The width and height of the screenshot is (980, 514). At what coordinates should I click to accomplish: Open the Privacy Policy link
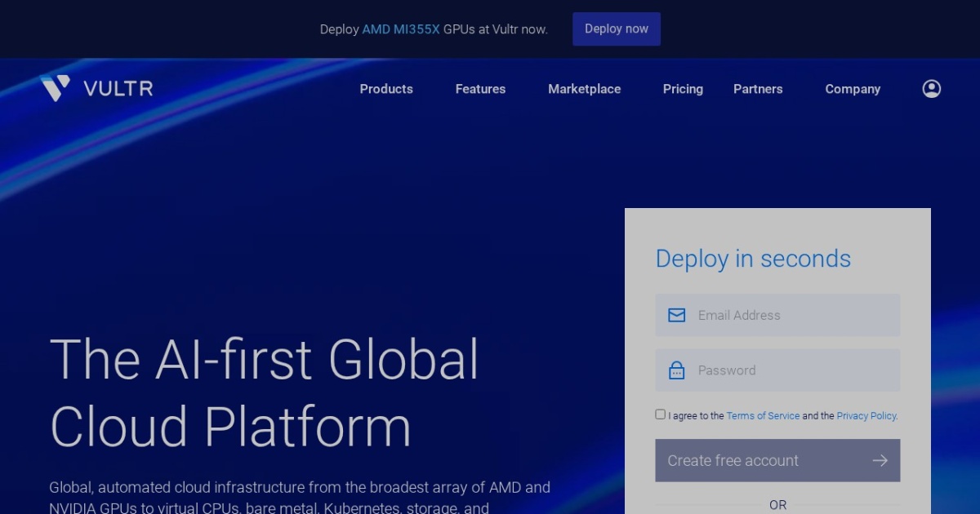(866, 415)
